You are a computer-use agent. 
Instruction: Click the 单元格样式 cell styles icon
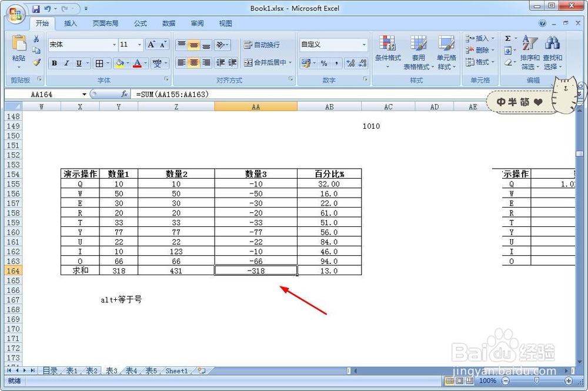(x=447, y=51)
